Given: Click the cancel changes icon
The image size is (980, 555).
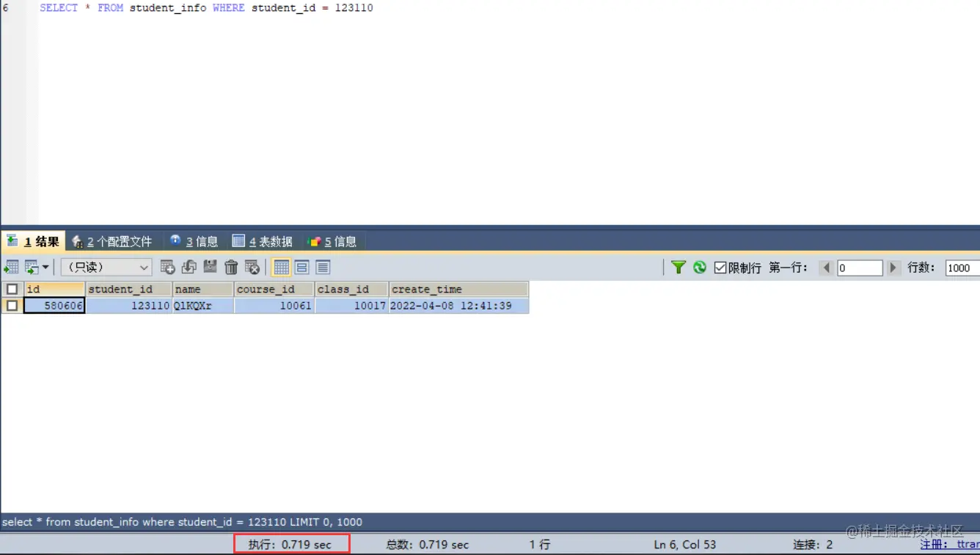Looking at the screenshot, I should [x=252, y=267].
